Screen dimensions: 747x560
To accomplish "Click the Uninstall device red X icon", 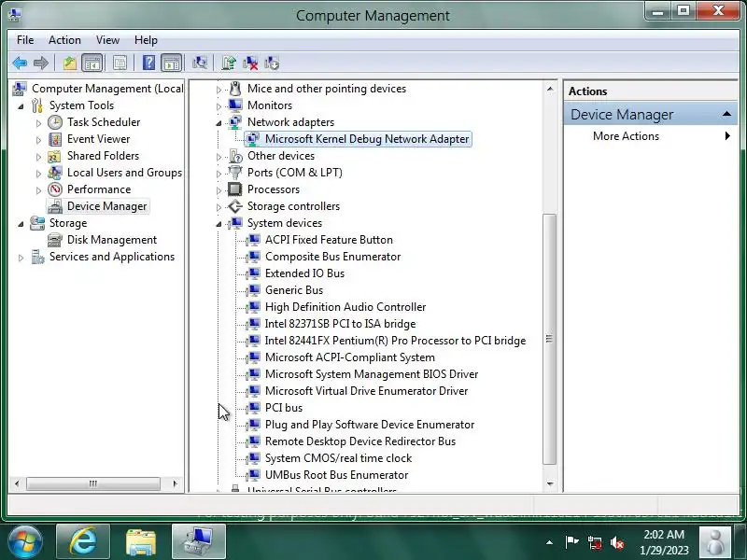I will coord(250,63).
